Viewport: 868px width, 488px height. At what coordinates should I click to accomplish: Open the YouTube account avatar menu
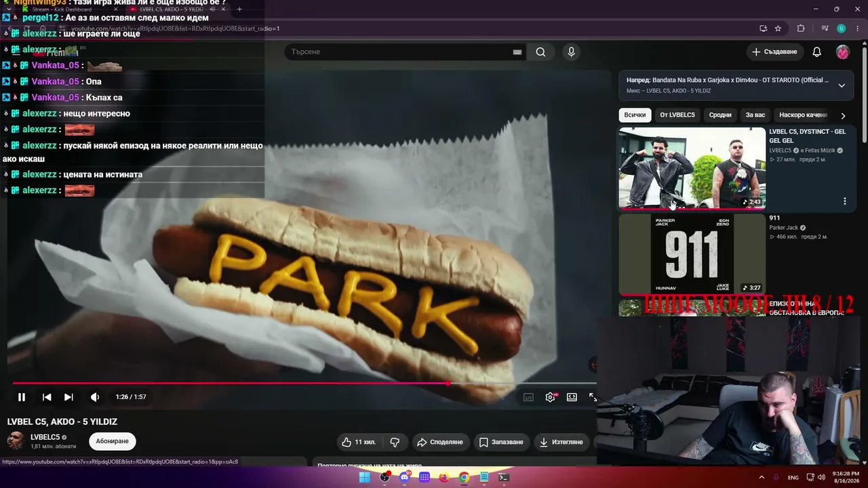point(843,52)
